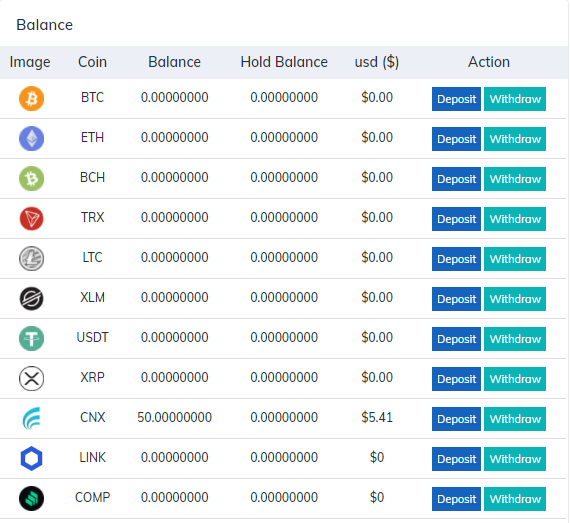The image size is (570, 523).
Task: Click the Compound COMP coin icon
Action: click(32, 498)
